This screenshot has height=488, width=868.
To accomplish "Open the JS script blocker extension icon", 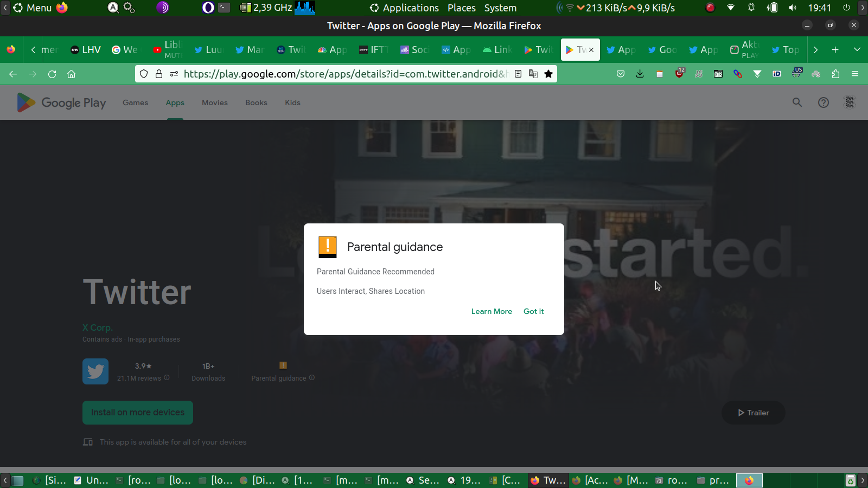I will pos(699,74).
